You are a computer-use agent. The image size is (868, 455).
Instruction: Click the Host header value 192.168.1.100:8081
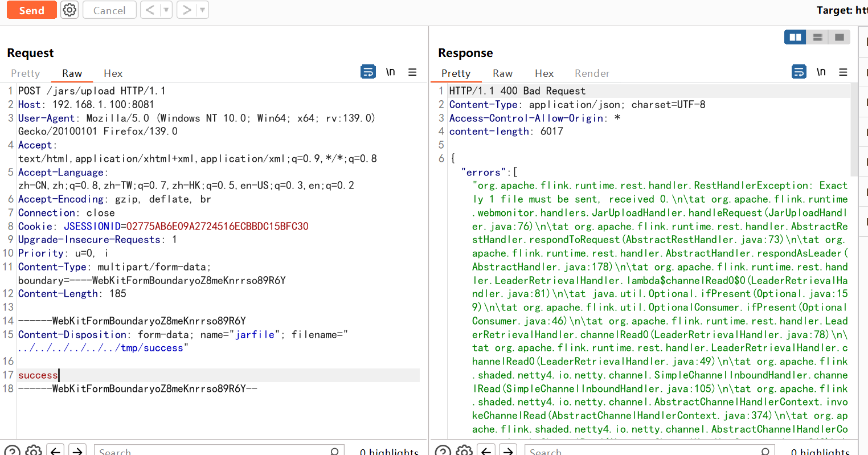point(103,104)
